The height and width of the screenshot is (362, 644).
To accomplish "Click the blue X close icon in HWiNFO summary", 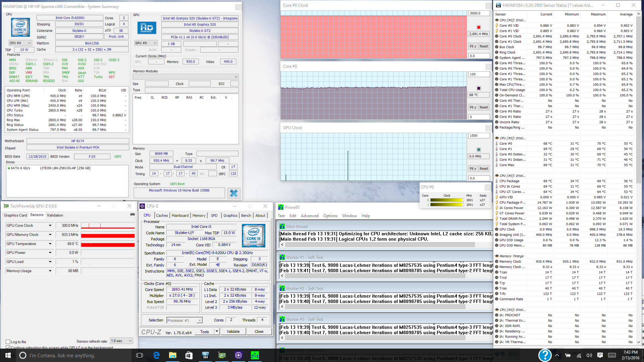I will coord(234,193).
